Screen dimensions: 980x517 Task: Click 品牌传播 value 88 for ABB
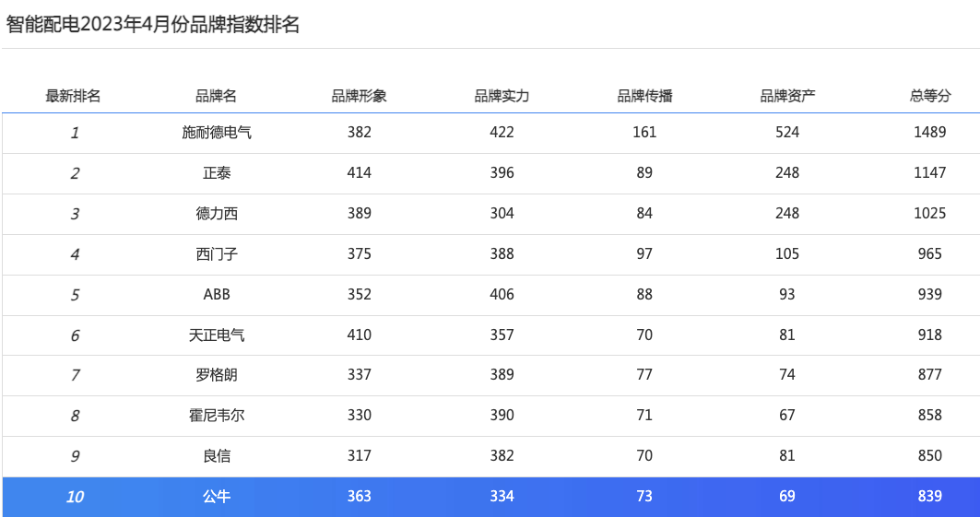point(644,294)
